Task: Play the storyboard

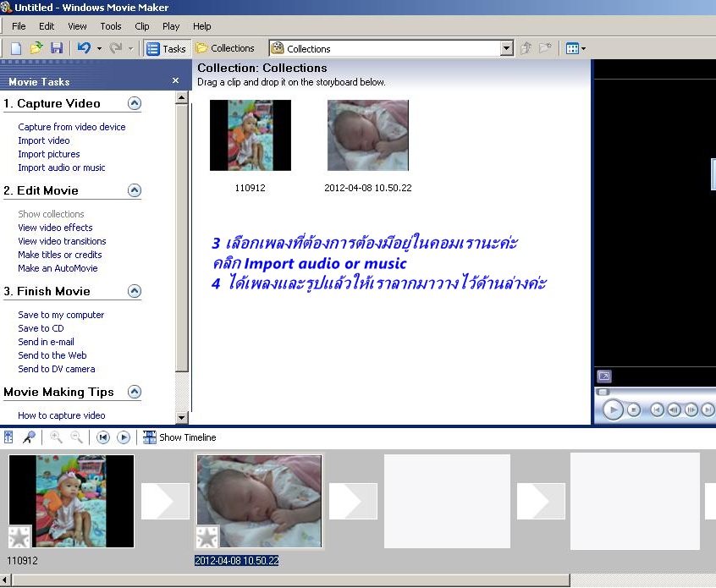Action: (x=124, y=437)
